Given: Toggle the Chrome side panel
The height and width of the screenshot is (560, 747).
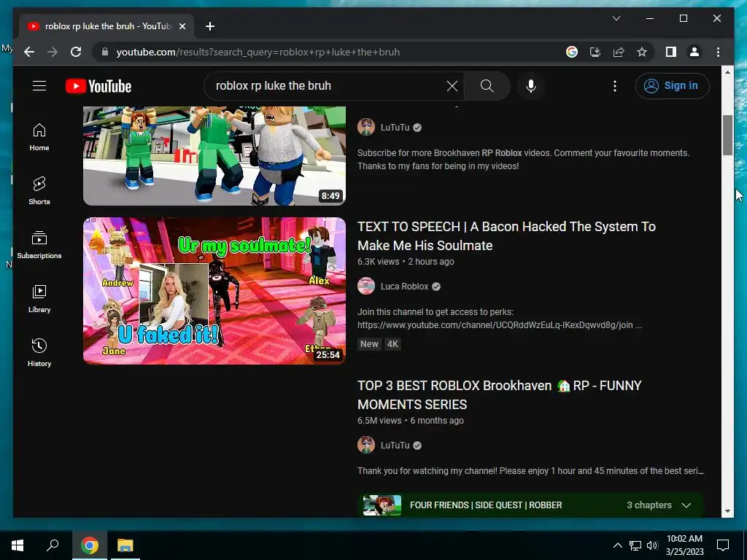Looking at the screenshot, I should [x=671, y=52].
